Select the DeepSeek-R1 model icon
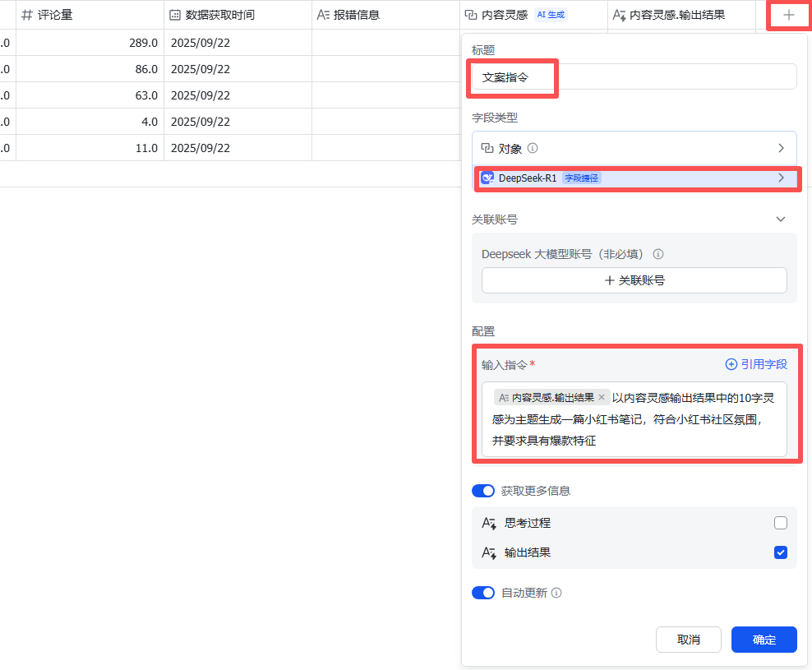The image size is (812, 670). (487, 178)
